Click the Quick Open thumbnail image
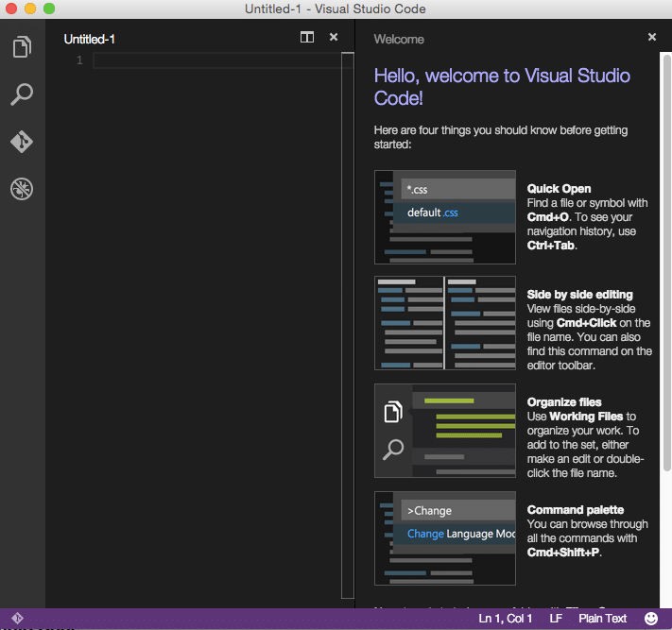672x630 pixels. (x=445, y=217)
